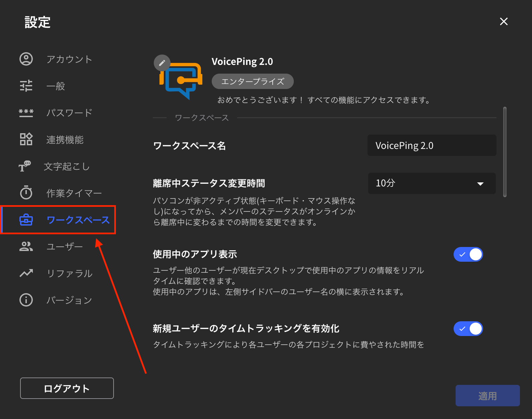Click the ログアウト button
The height and width of the screenshot is (419, 532).
tap(67, 388)
